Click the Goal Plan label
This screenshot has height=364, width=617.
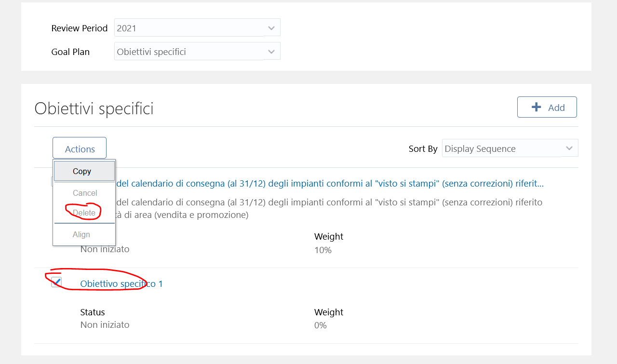[x=70, y=52]
